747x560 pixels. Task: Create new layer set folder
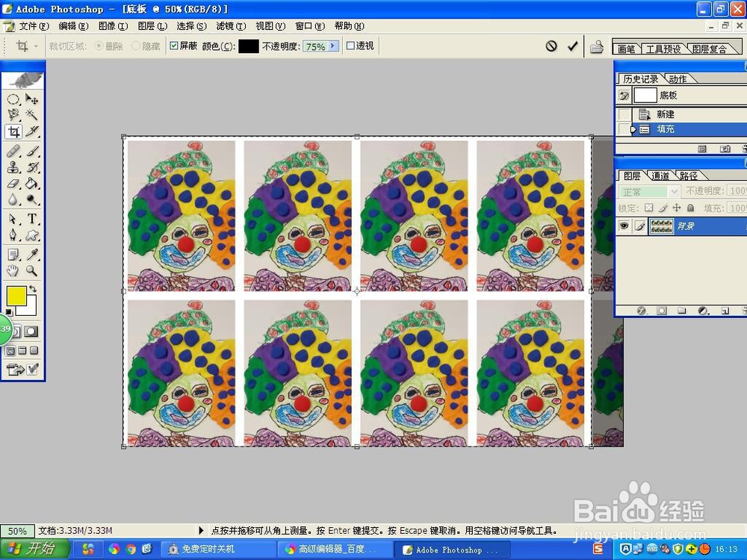point(682,311)
